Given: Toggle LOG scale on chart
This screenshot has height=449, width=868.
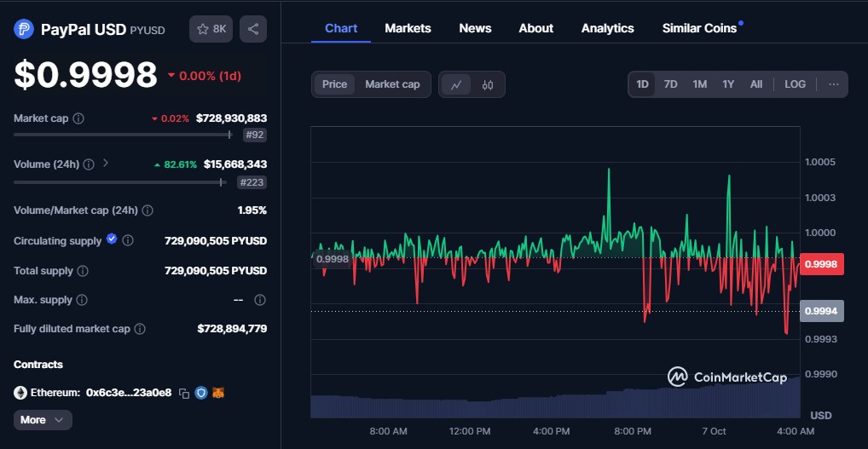Looking at the screenshot, I should point(795,84).
